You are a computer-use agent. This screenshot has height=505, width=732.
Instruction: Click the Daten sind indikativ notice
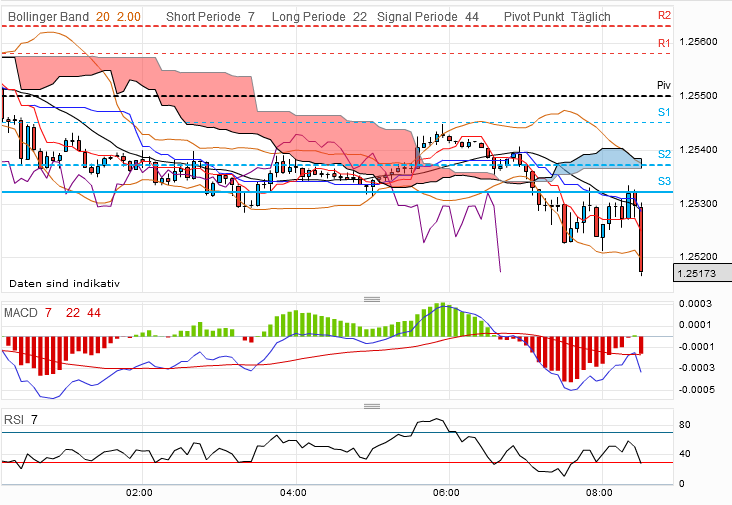pyautogui.click(x=64, y=283)
